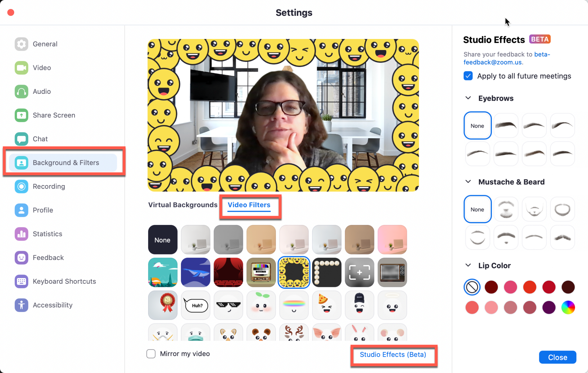588x373 pixels.
Task: Open the Studio Effects (Beta) link
Action: [393, 355]
